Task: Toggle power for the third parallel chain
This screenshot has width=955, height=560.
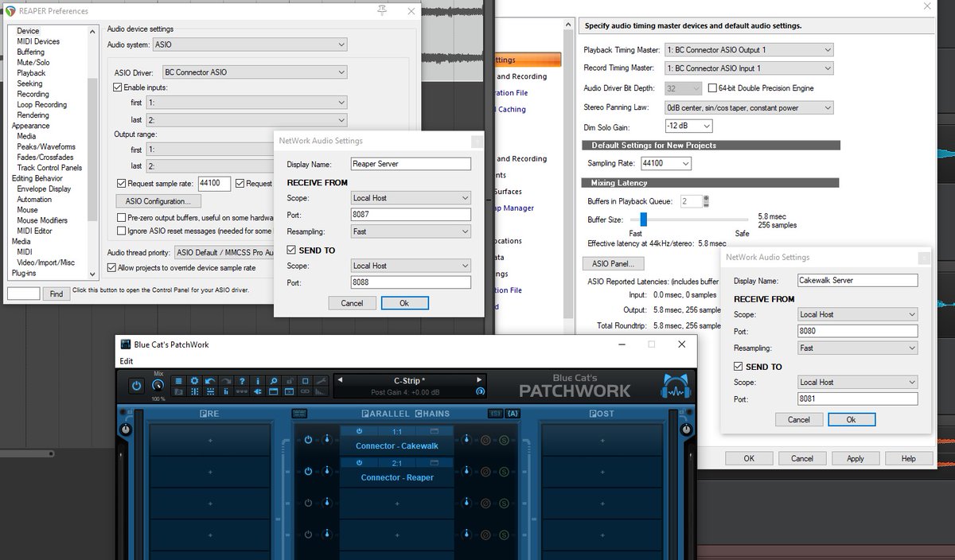Action: coord(308,504)
